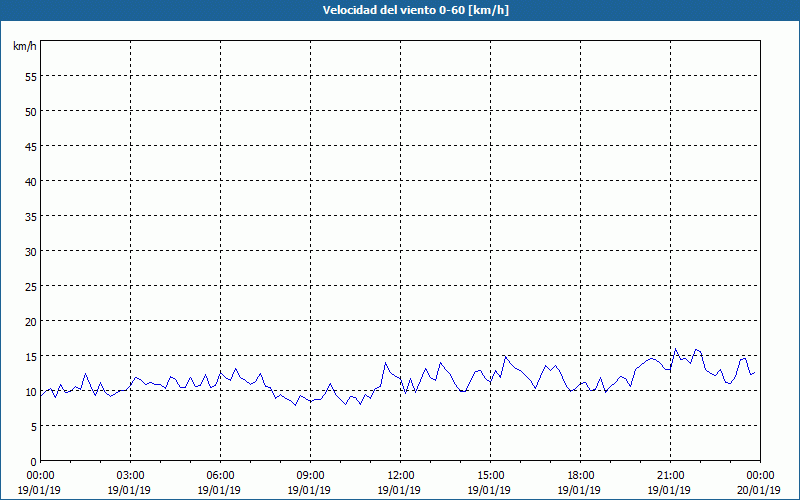Click the x-axis time label 12:00
The height and width of the screenshot is (500, 800).
401,476
